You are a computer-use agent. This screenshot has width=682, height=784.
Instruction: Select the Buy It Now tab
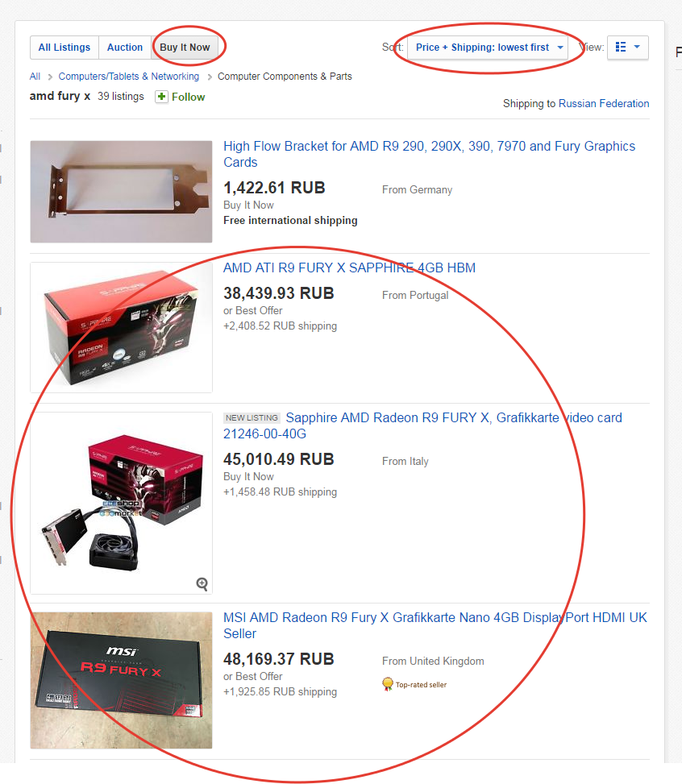185,48
